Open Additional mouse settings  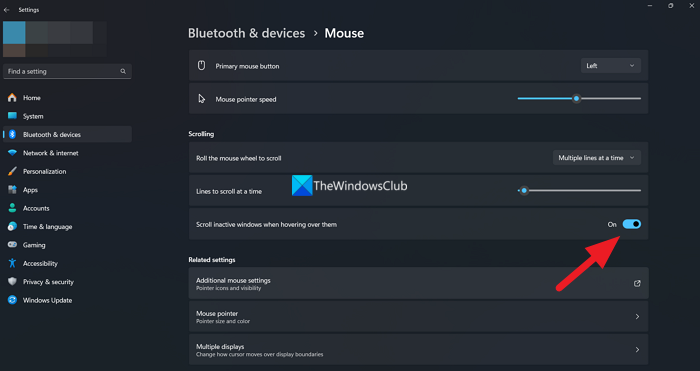(418, 283)
